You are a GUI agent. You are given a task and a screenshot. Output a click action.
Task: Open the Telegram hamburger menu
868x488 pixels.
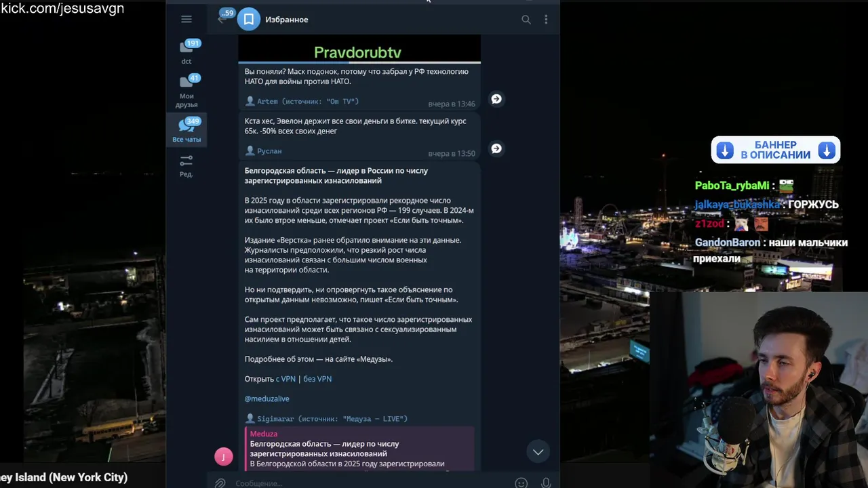pos(186,20)
